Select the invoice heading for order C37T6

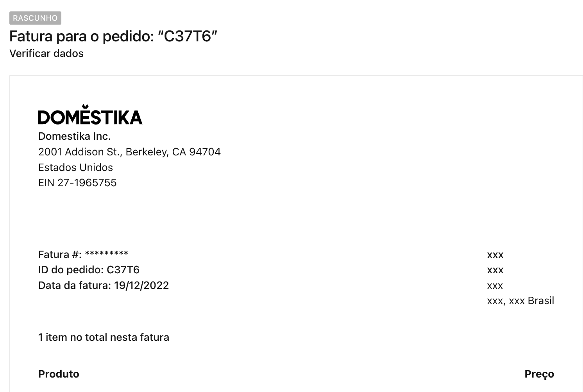[x=113, y=36]
